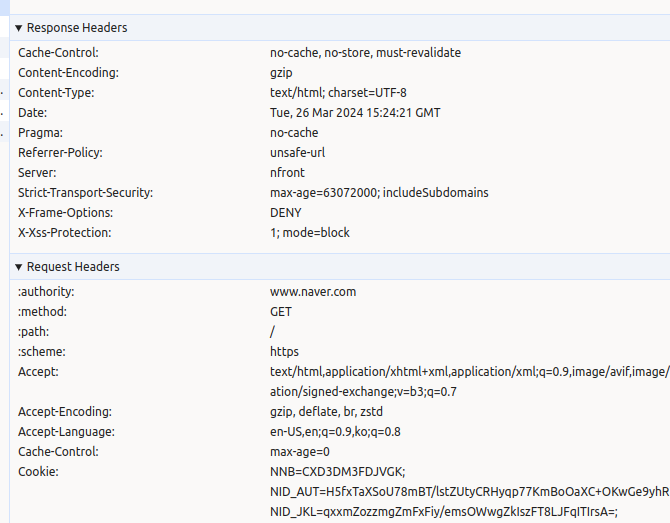Image resolution: width=670 pixels, height=523 pixels.
Task: Click the Strict-Transport-Security header name
Action: (x=85, y=193)
